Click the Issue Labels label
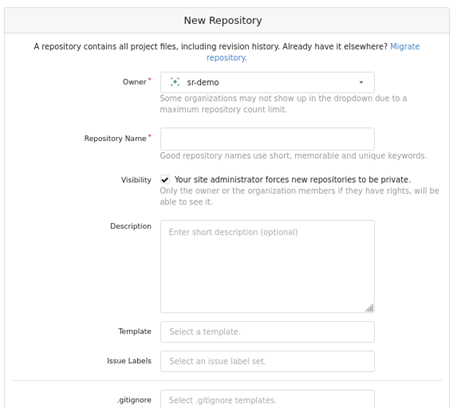Screen dimensions: 457x408 pyautogui.click(x=129, y=361)
